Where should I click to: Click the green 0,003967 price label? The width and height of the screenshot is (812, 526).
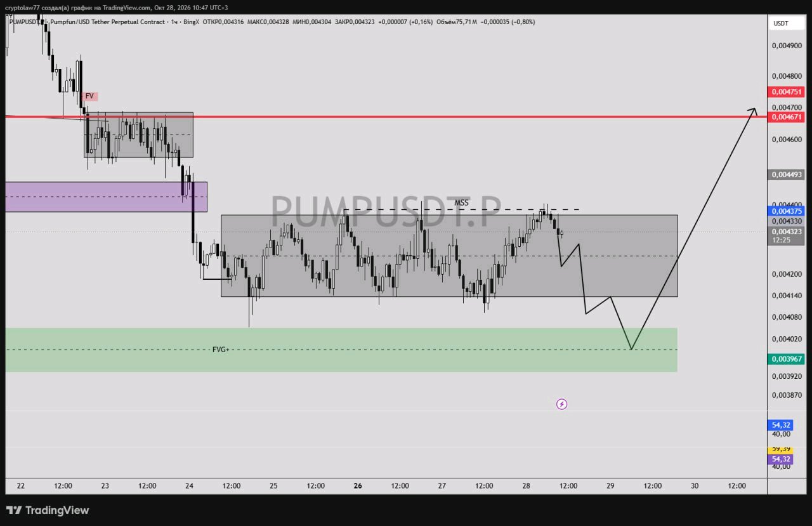[x=787, y=359]
